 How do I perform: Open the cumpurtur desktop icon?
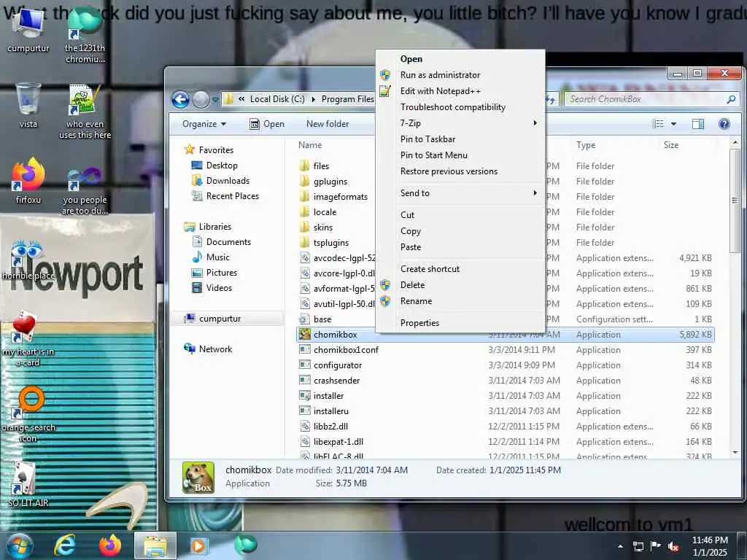tap(28, 31)
